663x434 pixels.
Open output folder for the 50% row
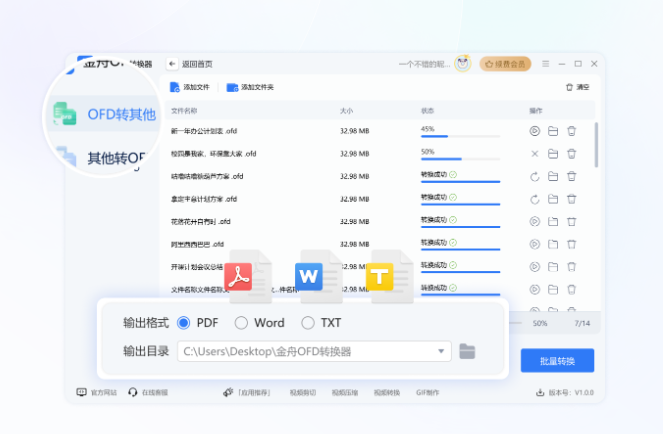click(553, 154)
